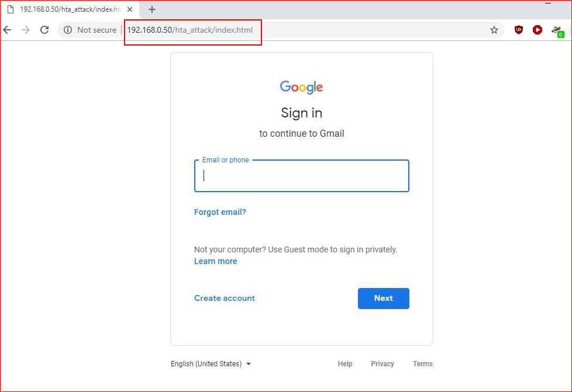Image resolution: width=572 pixels, height=392 pixels.
Task: Click the 'Not secure' label text
Action: pyautogui.click(x=97, y=30)
